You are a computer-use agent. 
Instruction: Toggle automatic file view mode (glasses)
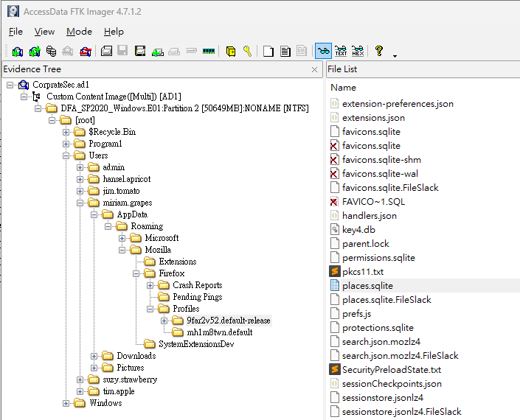(x=323, y=51)
